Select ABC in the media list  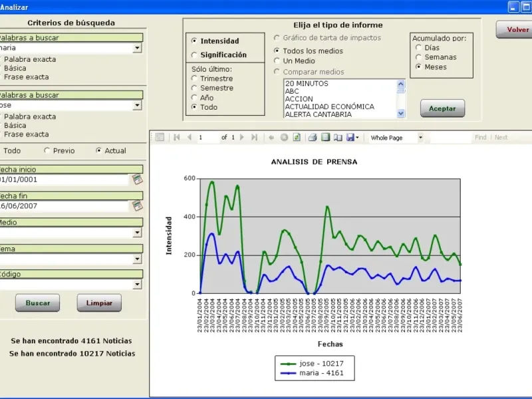[x=340, y=91]
